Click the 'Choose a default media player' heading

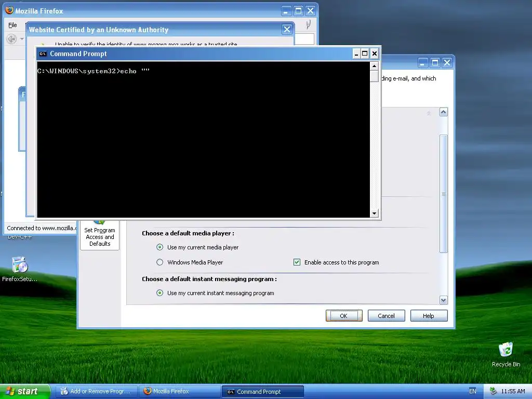click(188, 233)
